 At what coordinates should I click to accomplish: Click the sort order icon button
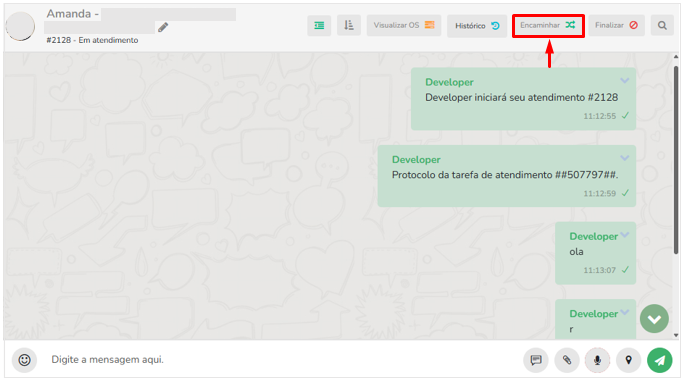point(349,25)
